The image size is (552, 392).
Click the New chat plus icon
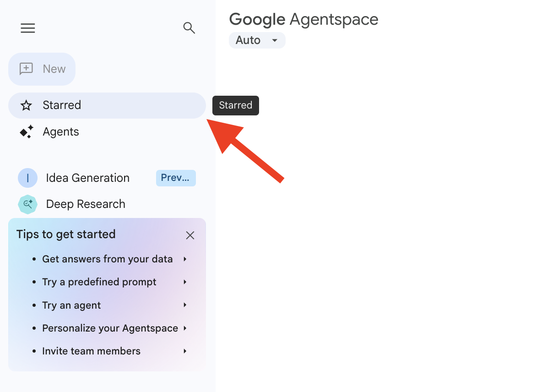pos(26,69)
